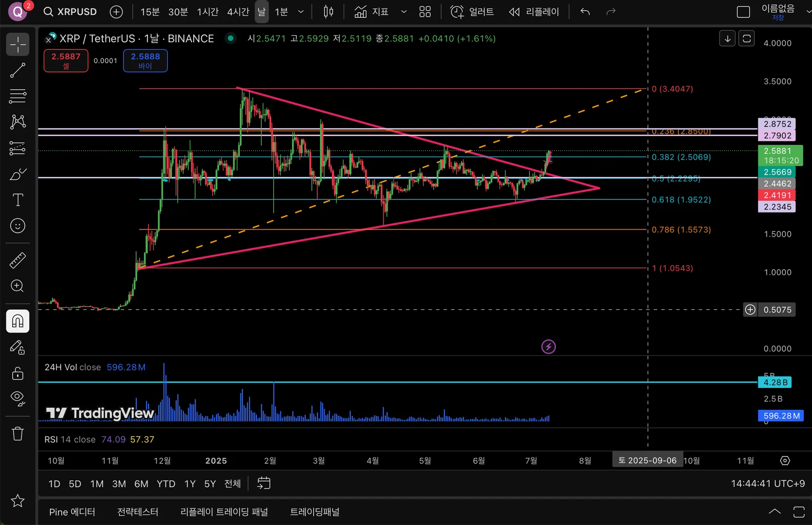This screenshot has height=525, width=812.
Task: Open the 지표 indicators dialog
Action: 372,12
